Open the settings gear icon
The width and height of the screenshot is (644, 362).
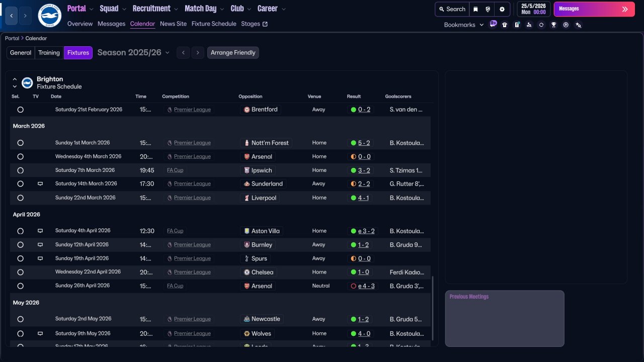coord(502,9)
